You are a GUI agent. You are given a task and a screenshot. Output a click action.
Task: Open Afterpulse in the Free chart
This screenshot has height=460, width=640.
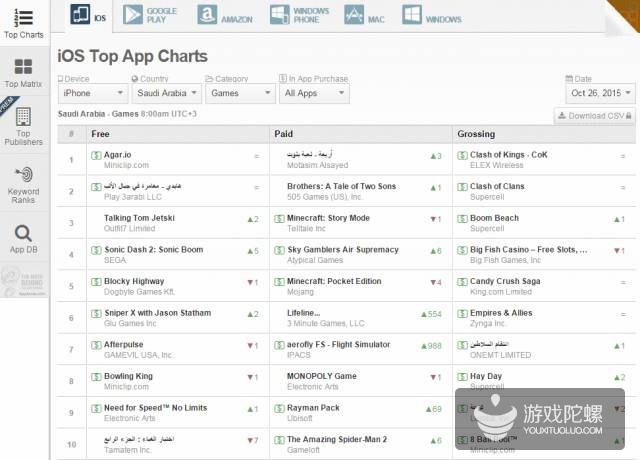point(123,344)
